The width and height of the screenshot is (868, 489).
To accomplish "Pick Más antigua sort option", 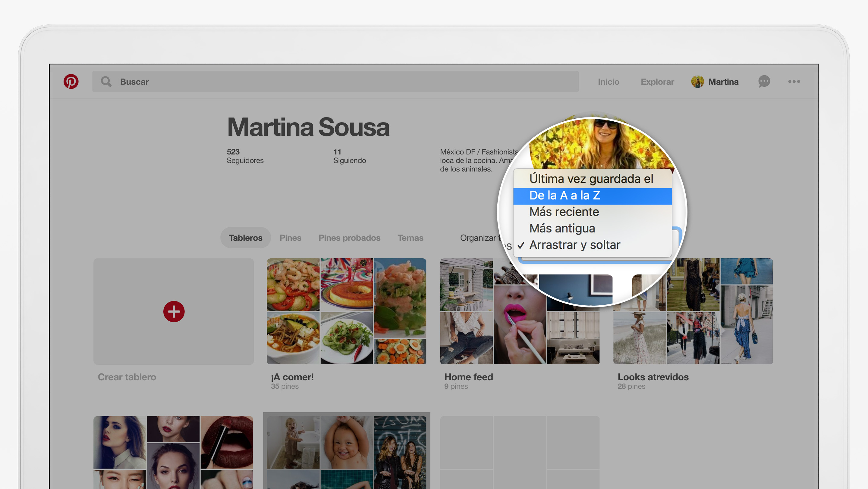I will click(x=592, y=229).
